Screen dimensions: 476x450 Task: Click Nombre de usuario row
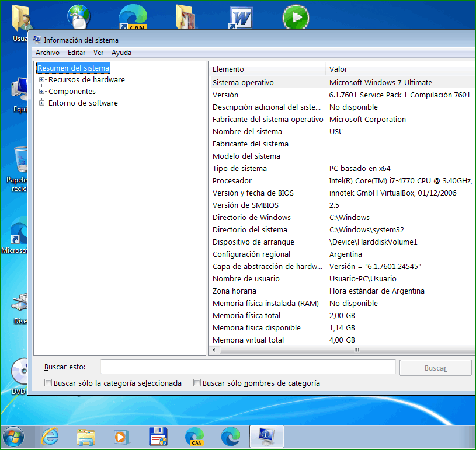[x=343, y=278]
